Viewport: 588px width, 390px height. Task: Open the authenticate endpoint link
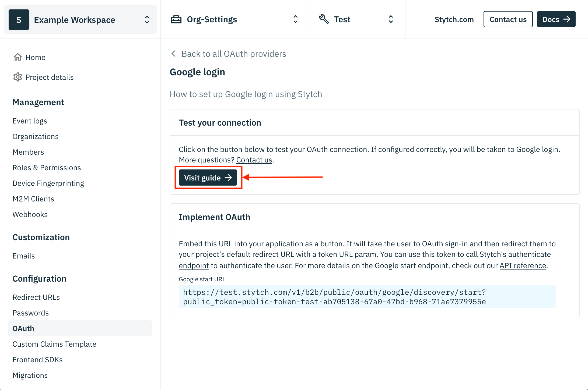[529, 254]
